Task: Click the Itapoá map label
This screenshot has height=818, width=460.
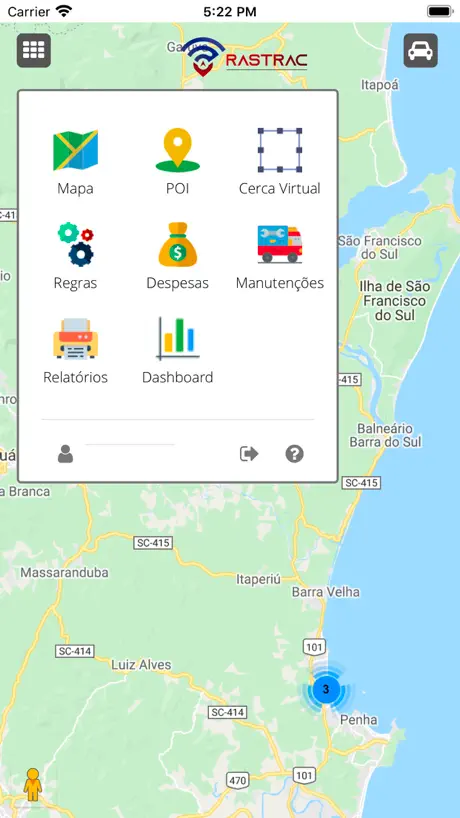Action: [380, 85]
